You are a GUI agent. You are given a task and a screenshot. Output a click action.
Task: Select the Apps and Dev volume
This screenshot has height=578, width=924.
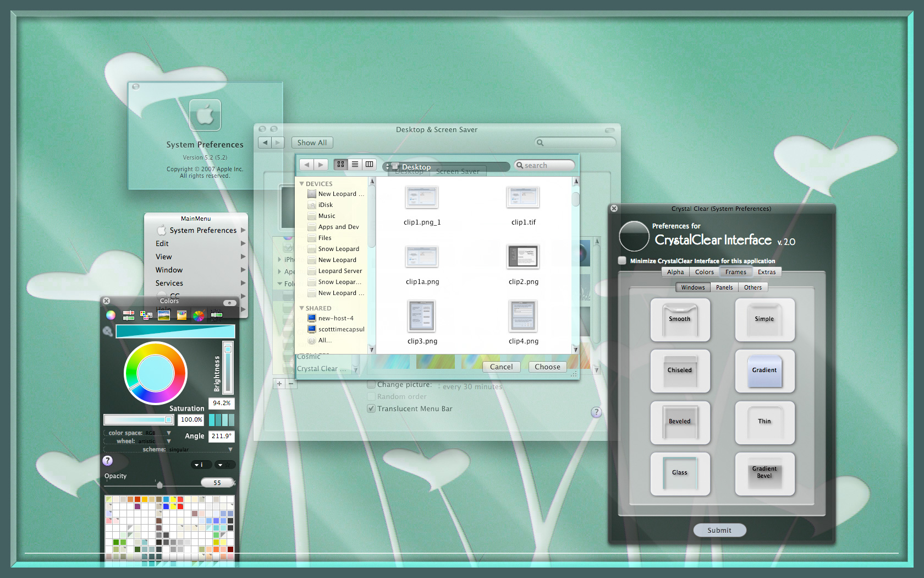[x=332, y=227]
